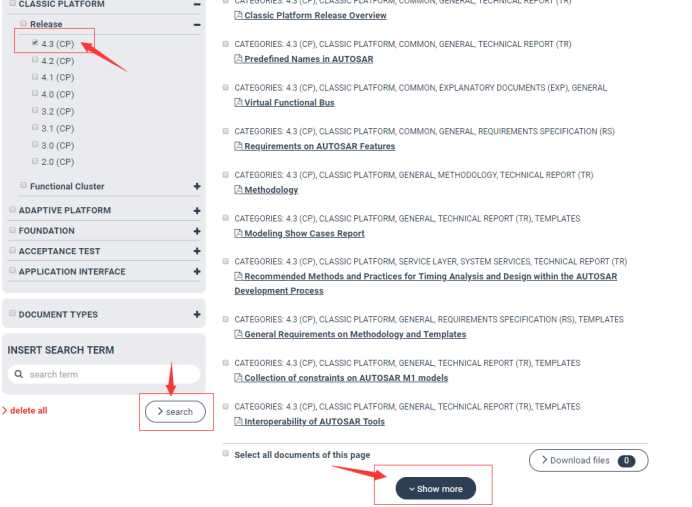Click PDF icon beside Interoperability of AUTOSAR Tools
The height and width of the screenshot is (507, 692).
[x=238, y=421]
